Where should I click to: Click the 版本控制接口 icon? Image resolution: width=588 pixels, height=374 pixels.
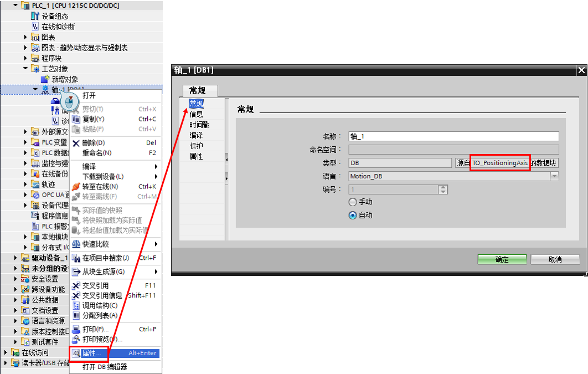(25, 331)
